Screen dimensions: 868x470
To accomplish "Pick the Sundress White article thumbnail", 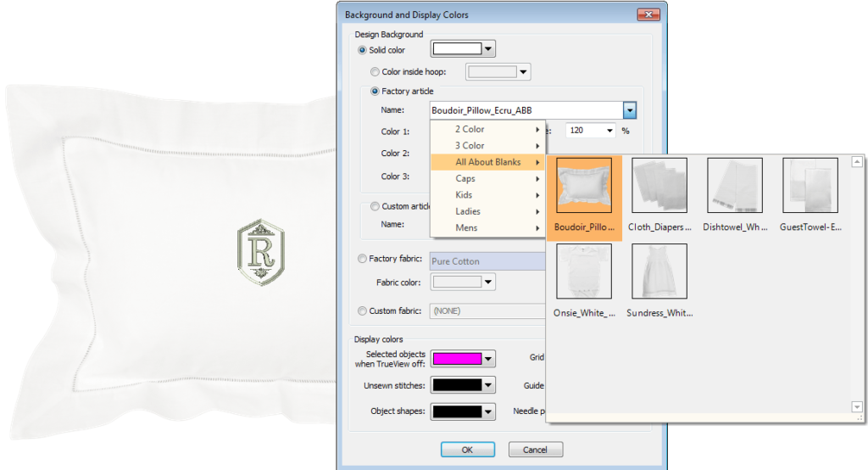I will pos(659,271).
